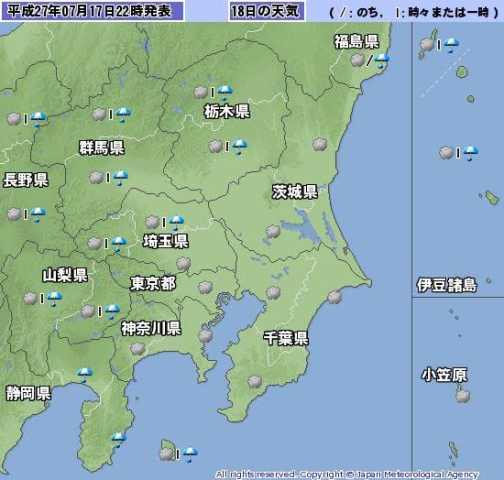Click the rain umbrella icon near 静岡県 coast
This screenshot has height=480, width=504.
85,375
